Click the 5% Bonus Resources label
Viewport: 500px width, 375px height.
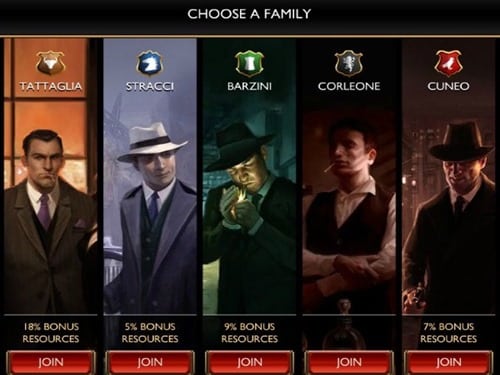[150, 333]
